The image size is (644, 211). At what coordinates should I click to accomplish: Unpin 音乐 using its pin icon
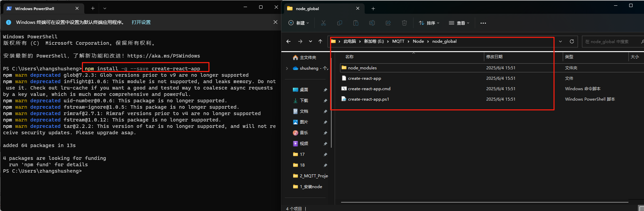(325, 133)
